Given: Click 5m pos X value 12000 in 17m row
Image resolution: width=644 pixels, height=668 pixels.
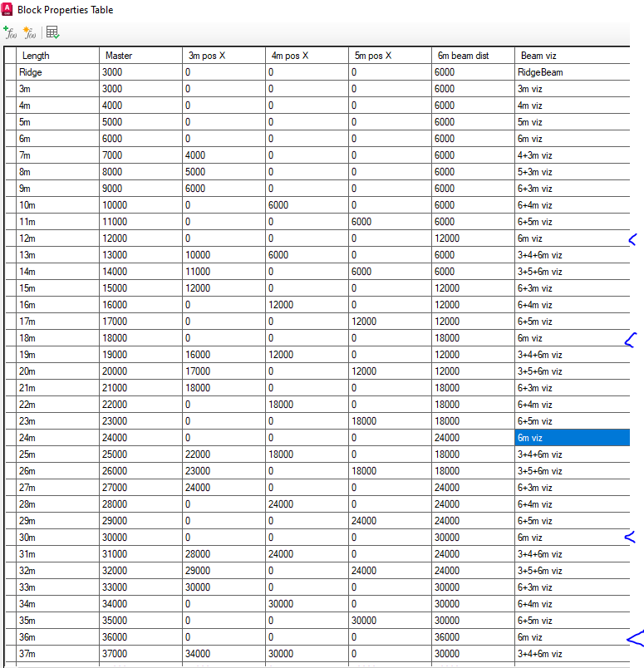Looking at the screenshot, I should (x=390, y=322).
